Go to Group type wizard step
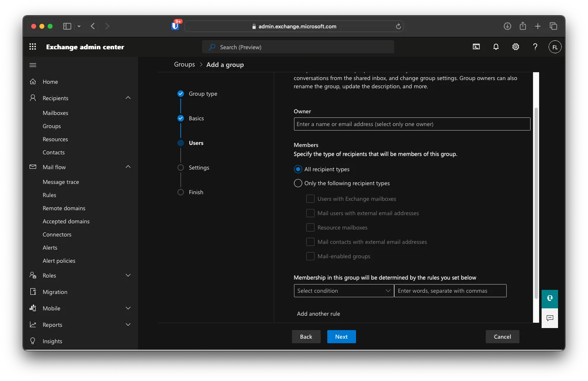588x381 pixels. click(203, 94)
